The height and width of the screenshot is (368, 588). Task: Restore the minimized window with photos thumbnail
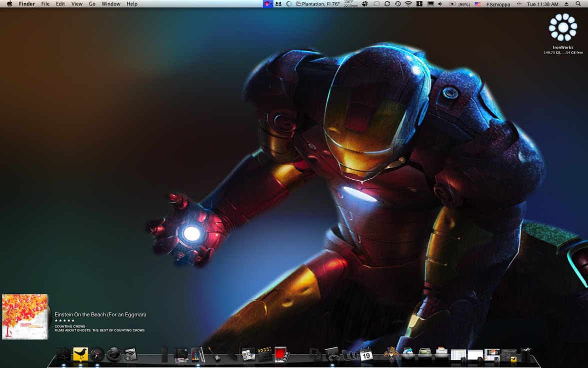point(492,355)
